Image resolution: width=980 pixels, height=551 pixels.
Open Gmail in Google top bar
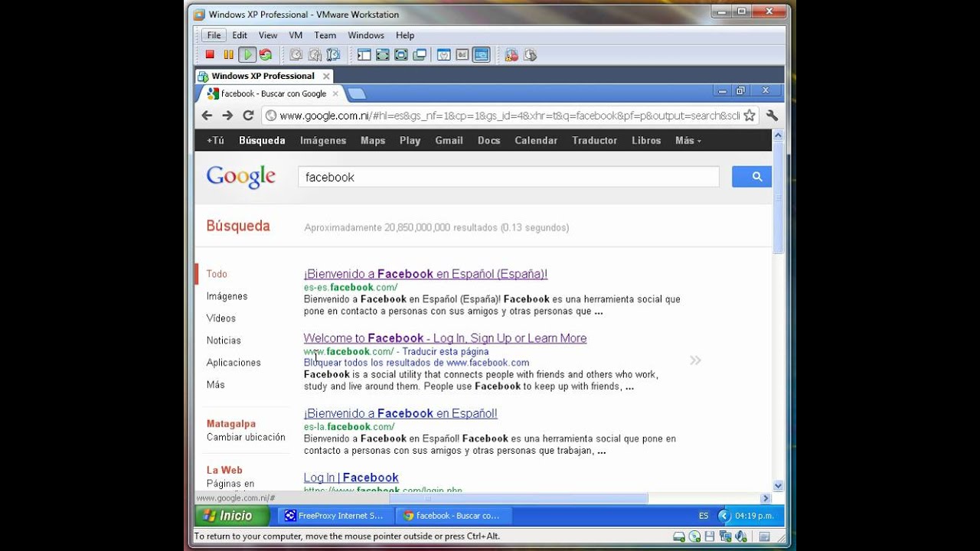tap(449, 140)
